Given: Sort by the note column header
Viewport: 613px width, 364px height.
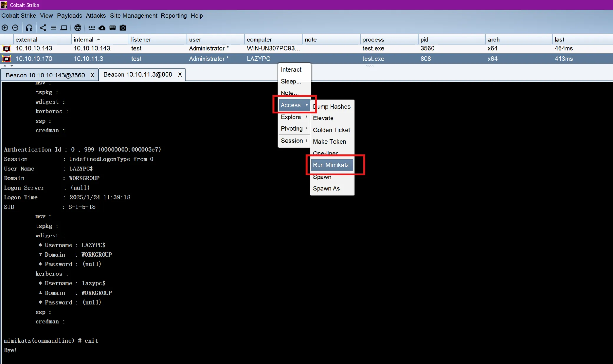Looking at the screenshot, I should coord(331,39).
